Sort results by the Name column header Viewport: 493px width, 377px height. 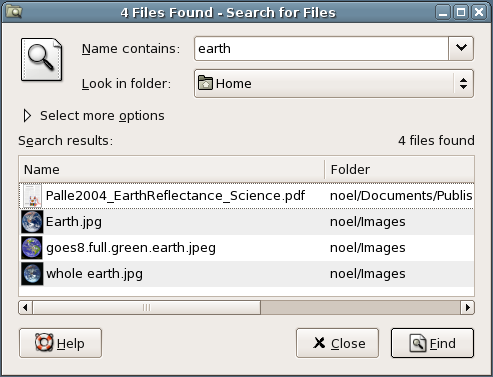click(x=171, y=170)
